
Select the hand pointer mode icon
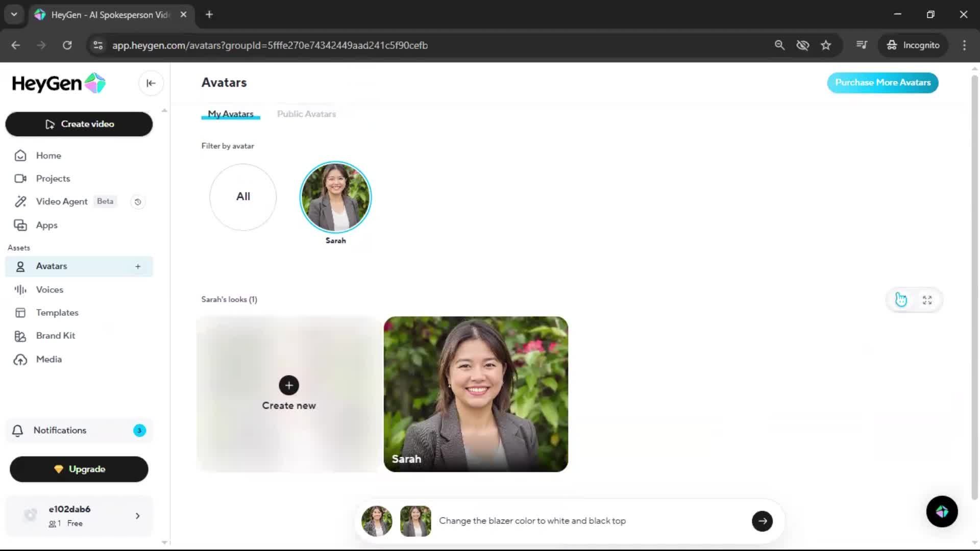click(901, 300)
